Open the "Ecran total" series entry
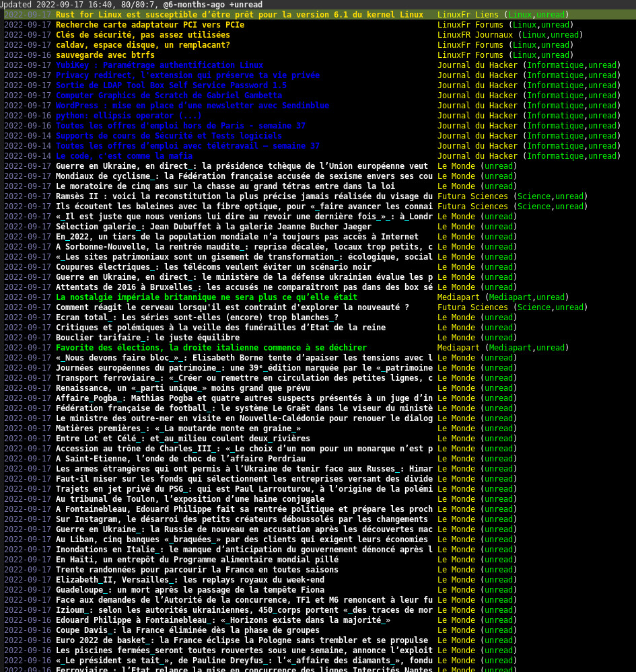The height and width of the screenshot is (672, 636). click(197, 317)
